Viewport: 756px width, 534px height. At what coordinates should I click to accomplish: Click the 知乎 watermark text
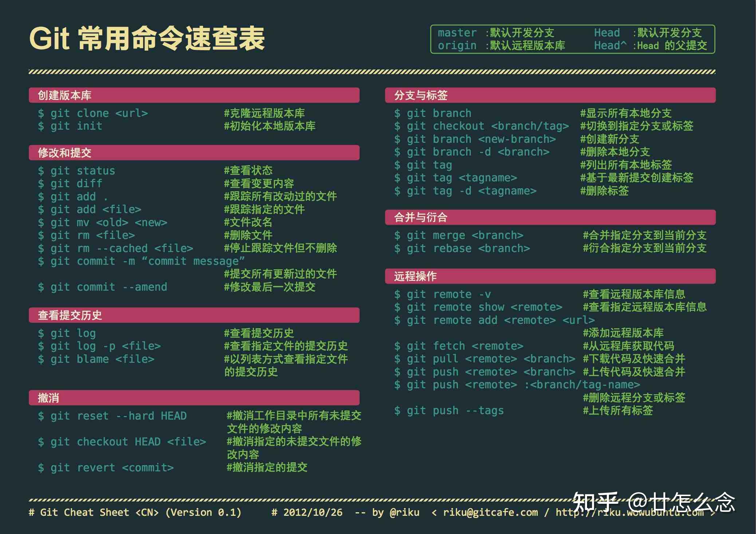(595, 503)
